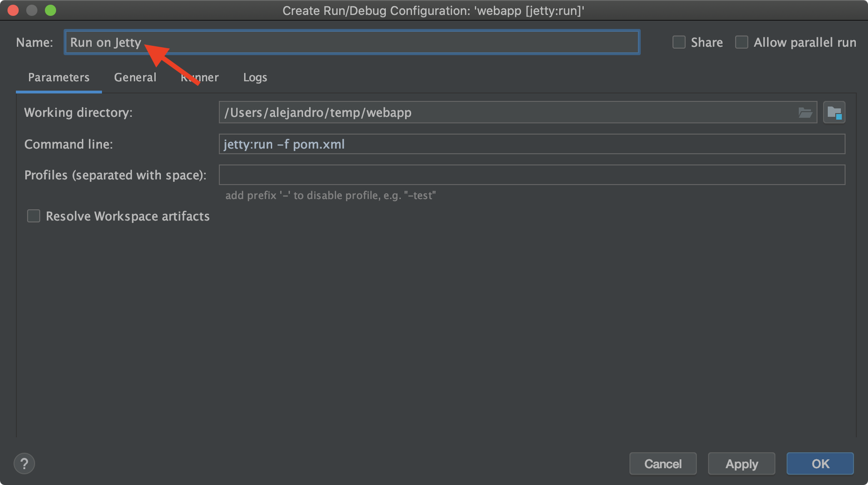Maximize the dialog with the green button
Viewport: 868px width, 485px height.
point(51,10)
